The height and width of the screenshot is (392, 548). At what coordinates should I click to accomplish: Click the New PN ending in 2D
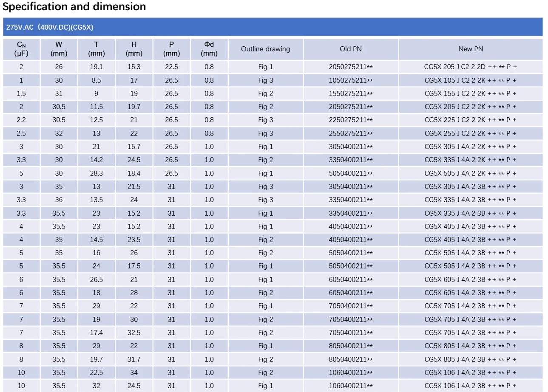click(x=471, y=67)
